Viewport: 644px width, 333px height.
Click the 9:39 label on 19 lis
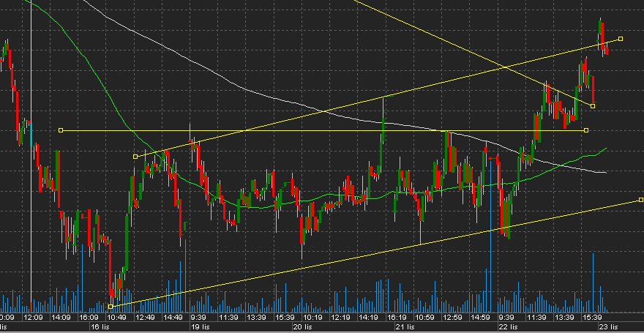pyautogui.click(x=198, y=318)
